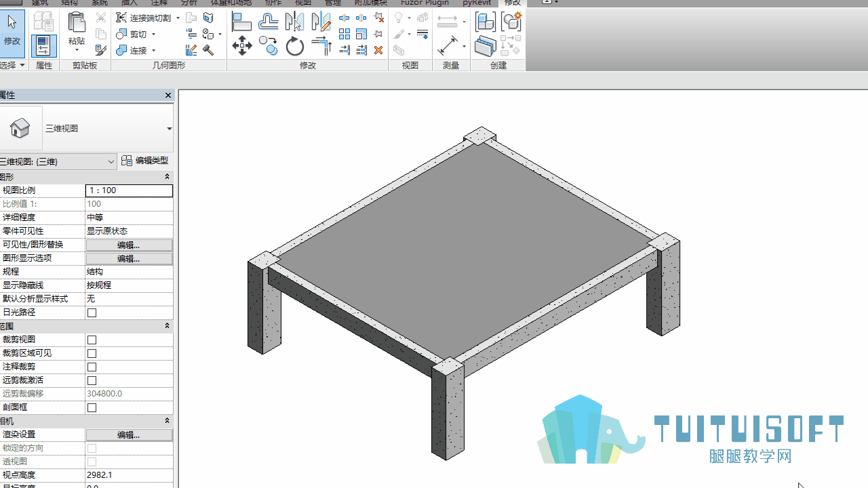This screenshot has width=868, height=488.
Task: Choose the Align tool icon
Action: click(241, 22)
